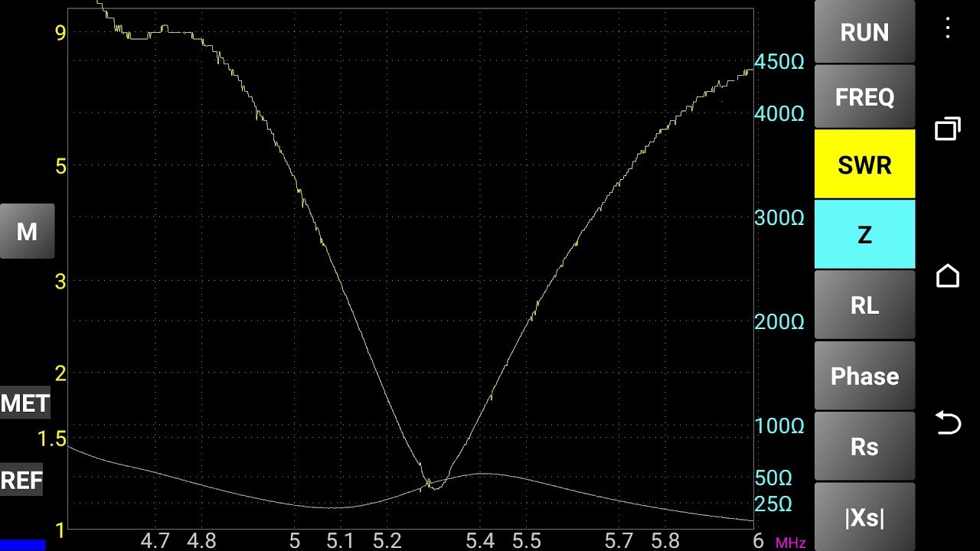Enable the |Xs| reactance trace
The image size is (980, 551).
864,517
